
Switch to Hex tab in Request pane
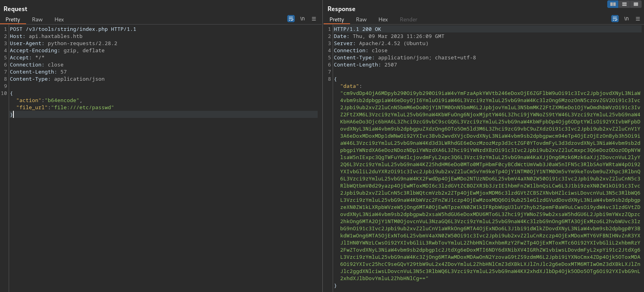coord(59,19)
